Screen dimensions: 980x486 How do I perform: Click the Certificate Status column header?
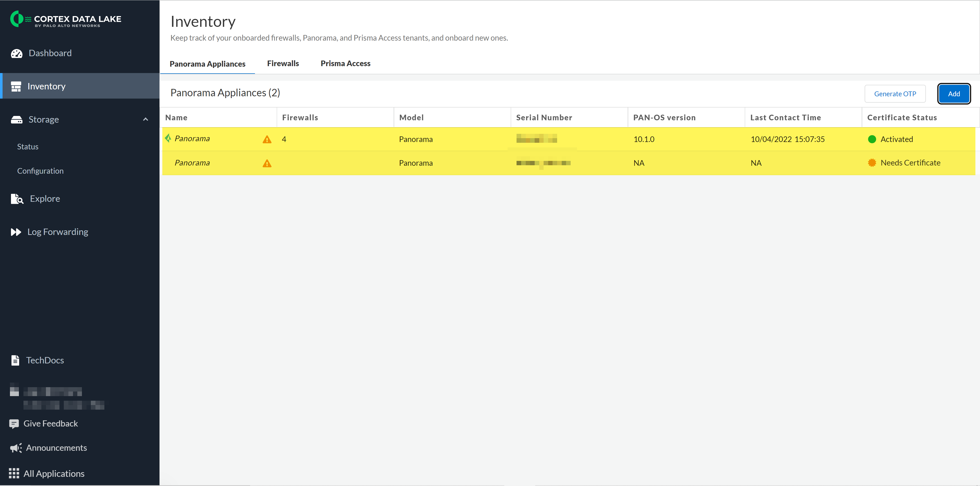(902, 117)
